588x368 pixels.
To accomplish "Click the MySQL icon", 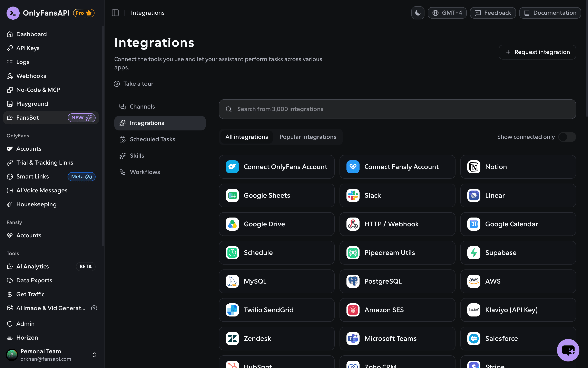I will click(232, 281).
